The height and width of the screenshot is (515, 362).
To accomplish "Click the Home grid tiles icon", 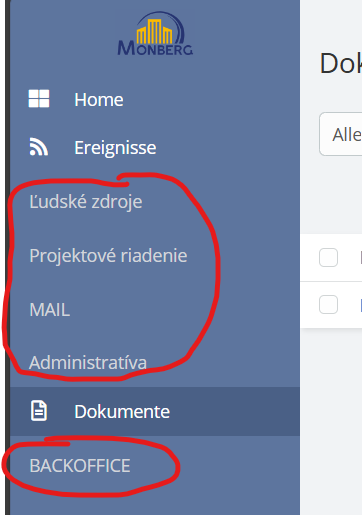I will coord(39,99).
